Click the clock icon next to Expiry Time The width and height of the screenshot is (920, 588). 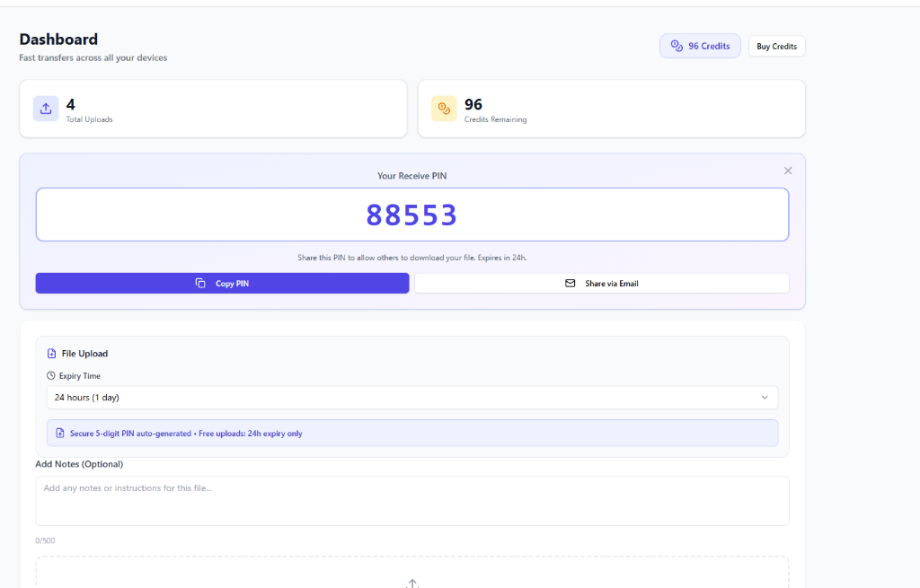pyautogui.click(x=51, y=376)
